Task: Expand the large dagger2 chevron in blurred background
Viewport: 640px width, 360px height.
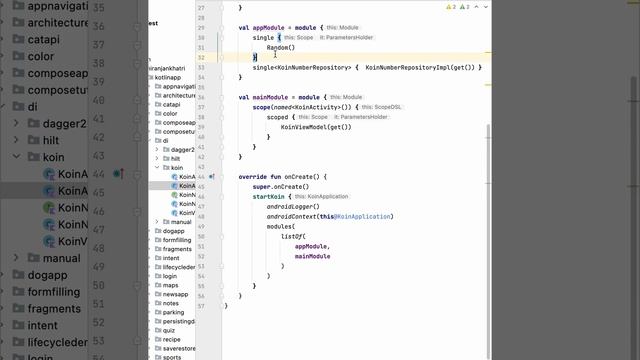Action: [16, 123]
